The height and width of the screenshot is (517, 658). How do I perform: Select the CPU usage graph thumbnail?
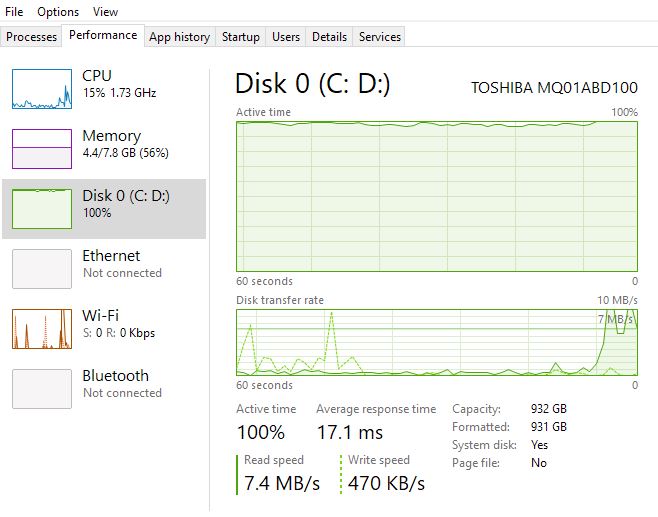[42, 89]
